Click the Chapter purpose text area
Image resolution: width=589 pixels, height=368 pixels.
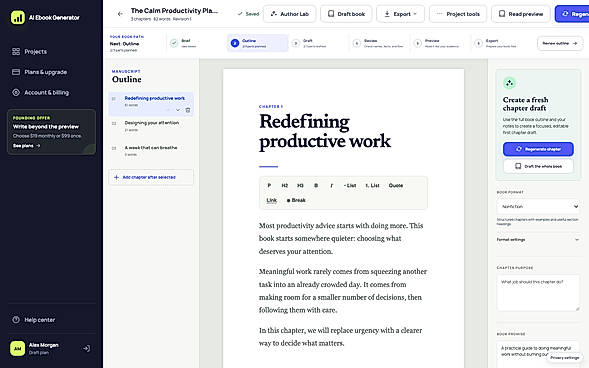click(x=538, y=293)
